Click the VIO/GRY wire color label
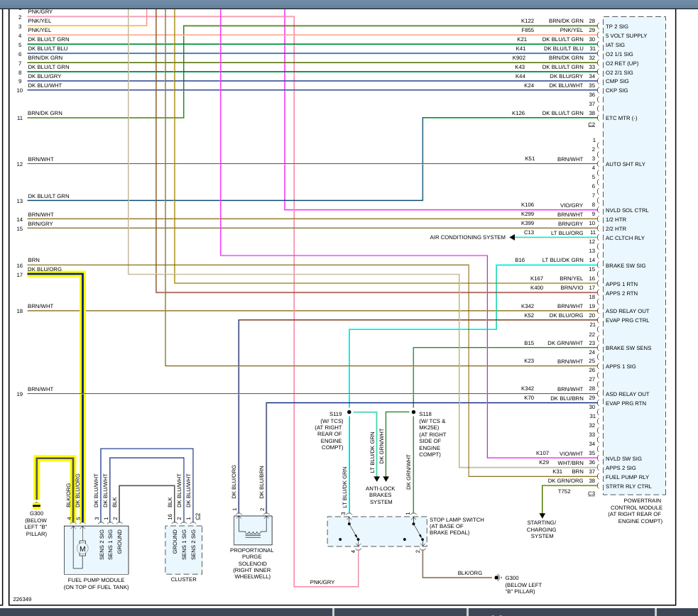The height and width of the screenshot is (616, 698). point(572,206)
